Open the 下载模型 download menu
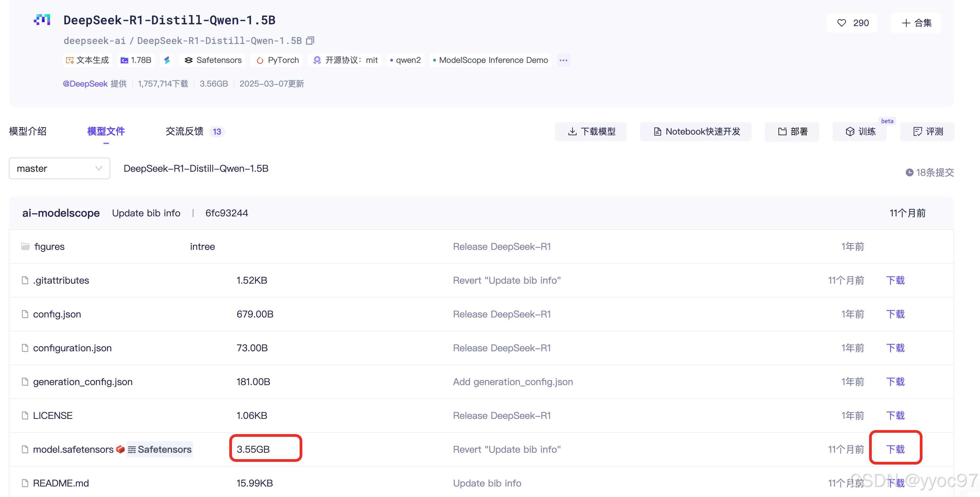Screen dimensions: 980x497 point(590,132)
